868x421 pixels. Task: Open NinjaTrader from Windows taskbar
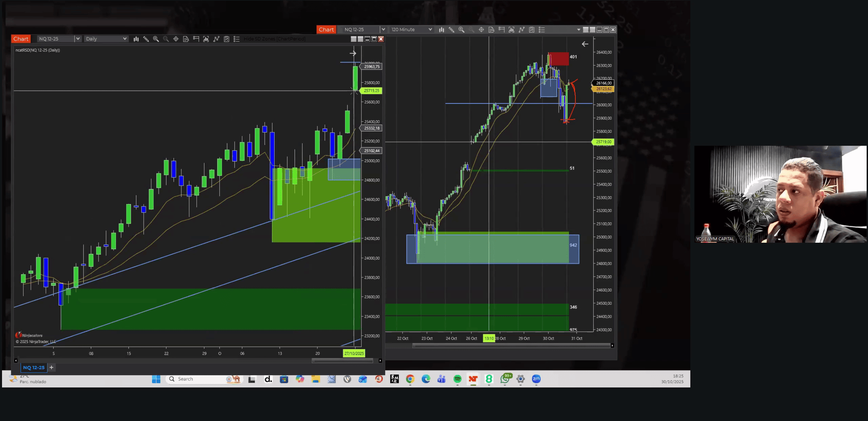pos(473,379)
